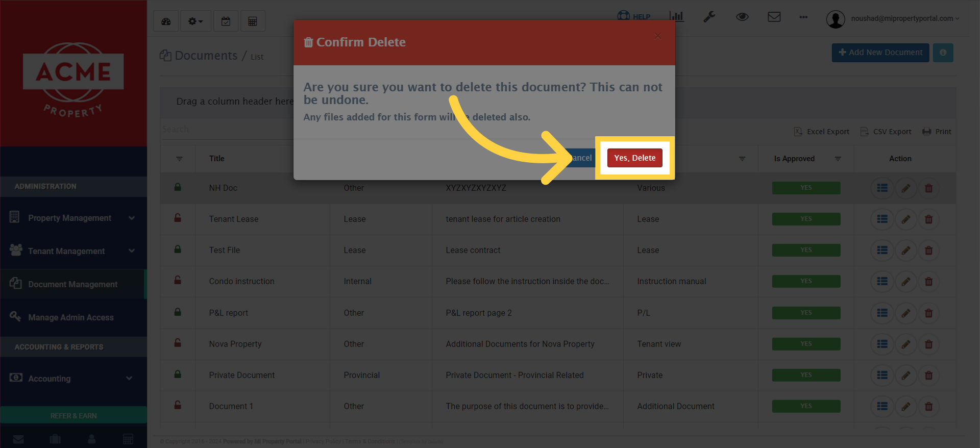Delete Document 1 with trash icon
980x448 pixels.
pyautogui.click(x=928, y=407)
